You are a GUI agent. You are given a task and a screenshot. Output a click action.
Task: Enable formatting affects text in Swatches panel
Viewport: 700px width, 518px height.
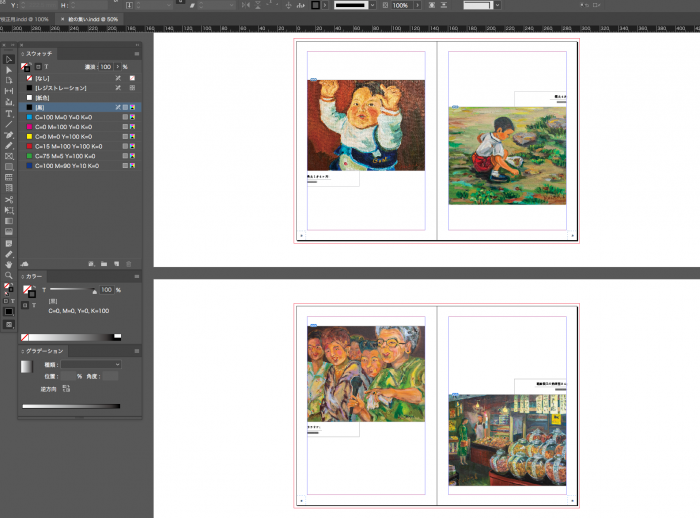[46, 67]
